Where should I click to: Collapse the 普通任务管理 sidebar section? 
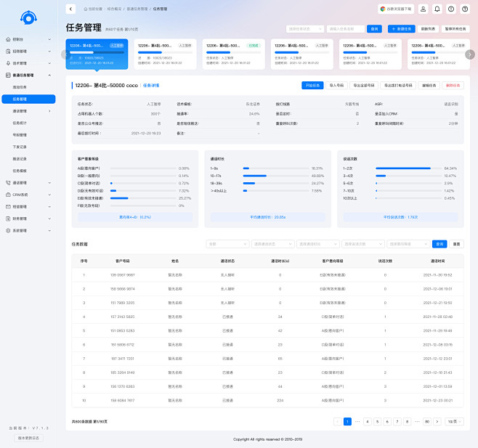click(x=49, y=75)
